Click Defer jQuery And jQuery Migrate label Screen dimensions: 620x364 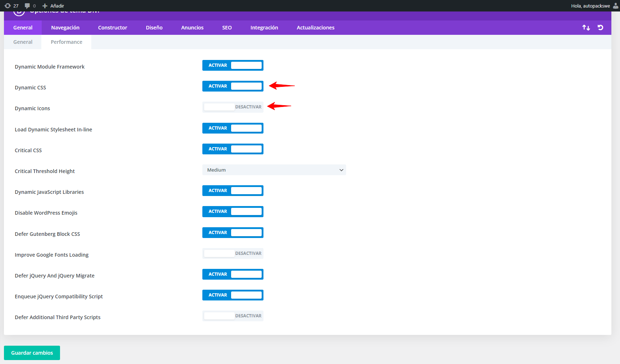pyautogui.click(x=55, y=276)
